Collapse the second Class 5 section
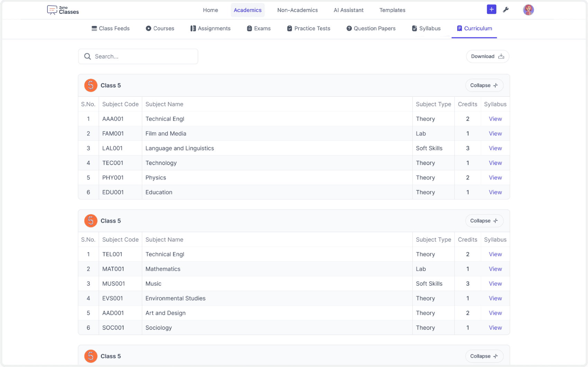588x367 pixels. 484,221
